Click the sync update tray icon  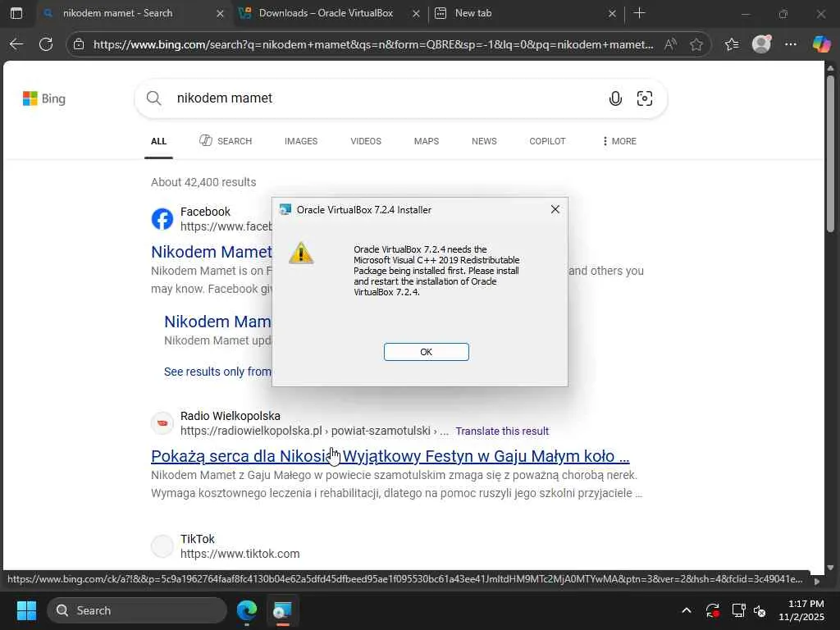coord(713,610)
